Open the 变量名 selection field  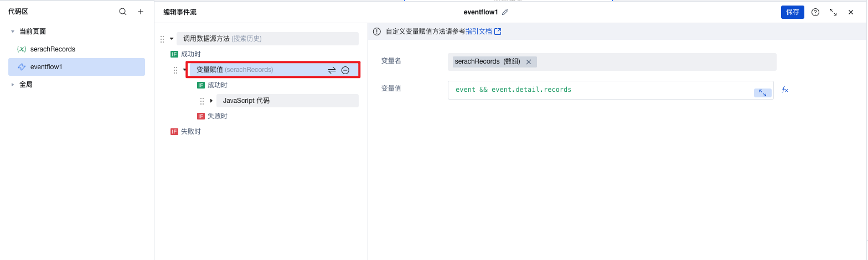[612, 62]
